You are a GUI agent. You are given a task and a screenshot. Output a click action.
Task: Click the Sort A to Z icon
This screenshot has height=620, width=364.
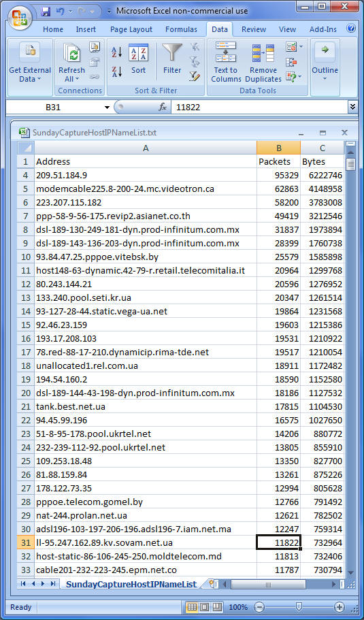116,52
